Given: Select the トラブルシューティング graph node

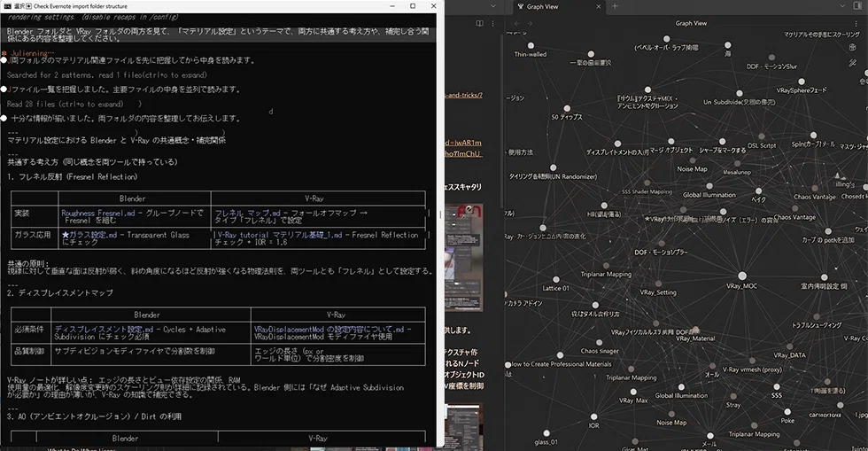Looking at the screenshot, I should [x=816, y=317].
